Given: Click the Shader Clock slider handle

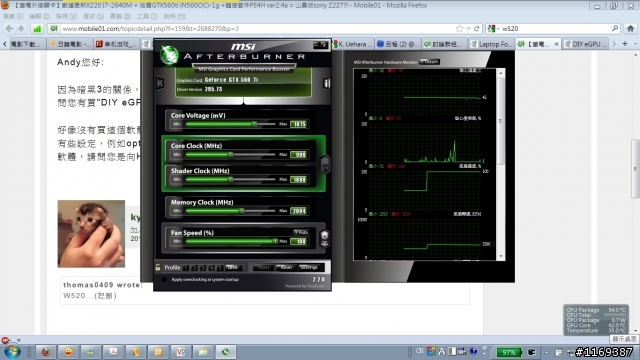Looking at the screenshot, I should pyautogui.click(x=231, y=179).
